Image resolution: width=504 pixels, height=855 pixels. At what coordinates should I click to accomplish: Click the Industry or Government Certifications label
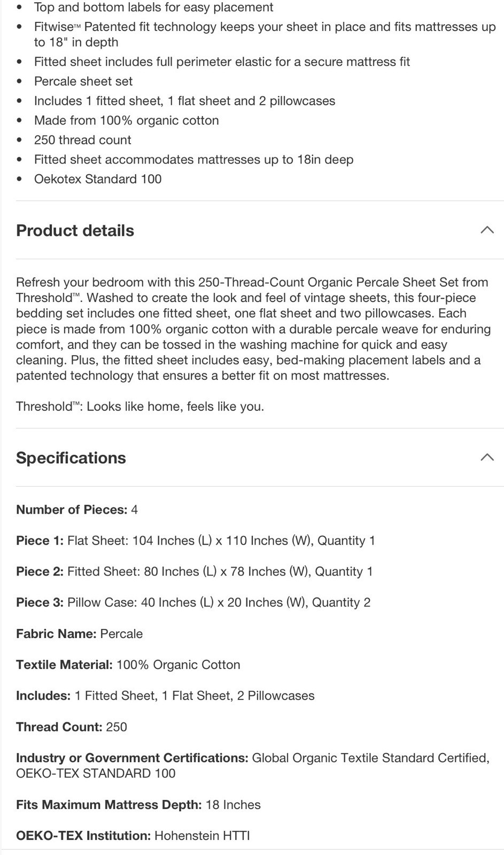click(x=132, y=758)
